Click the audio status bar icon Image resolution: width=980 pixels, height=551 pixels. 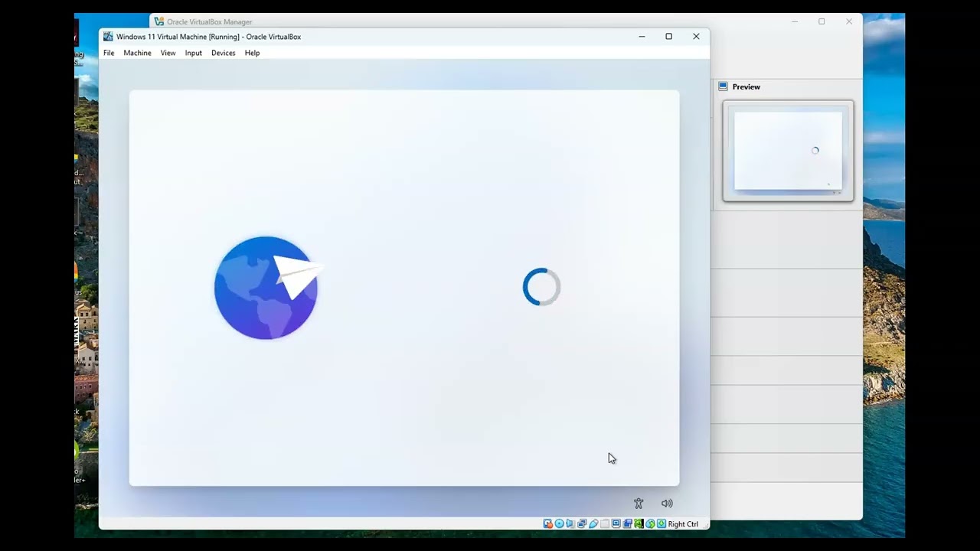570,524
